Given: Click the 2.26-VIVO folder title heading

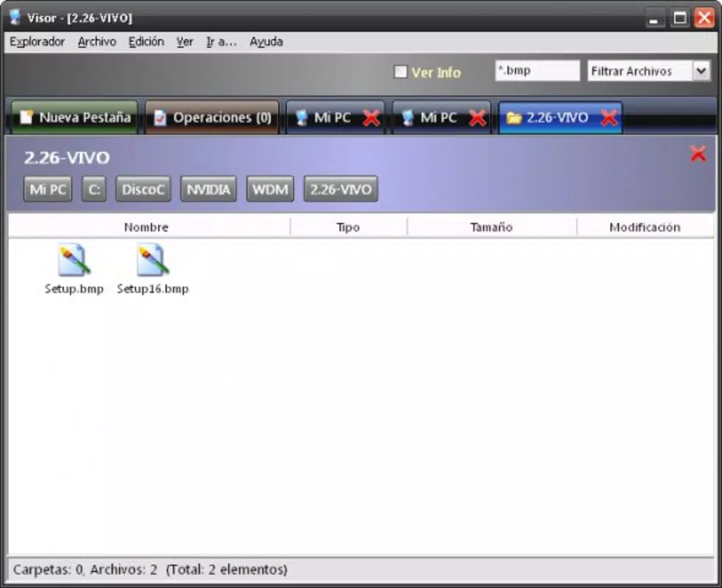Looking at the screenshot, I should click(67, 158).
